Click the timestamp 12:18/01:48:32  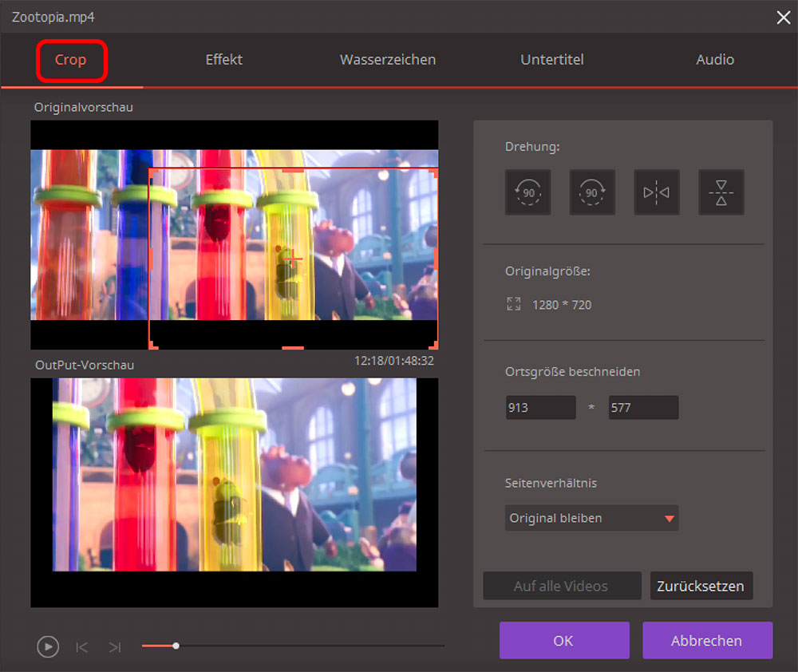pos(394,361)
